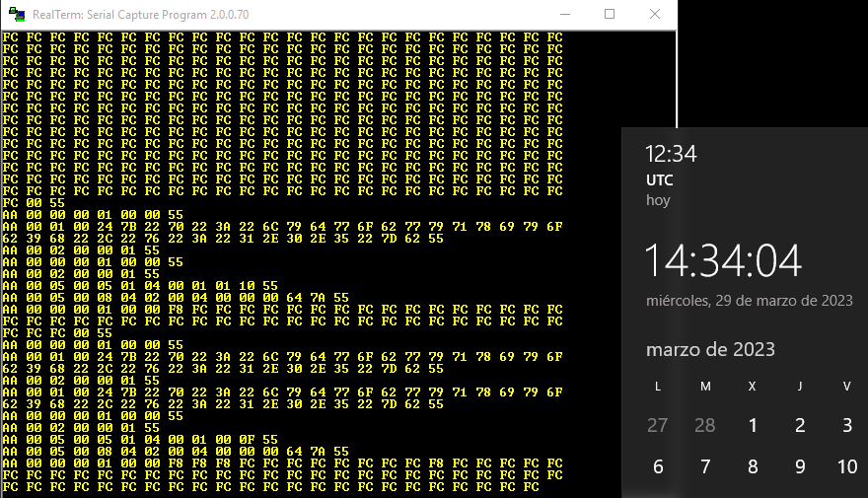Open date settings via miércoles, 29 de marzo link
Image resolution: width=868 pixels, height=498 pixels.
749,301
